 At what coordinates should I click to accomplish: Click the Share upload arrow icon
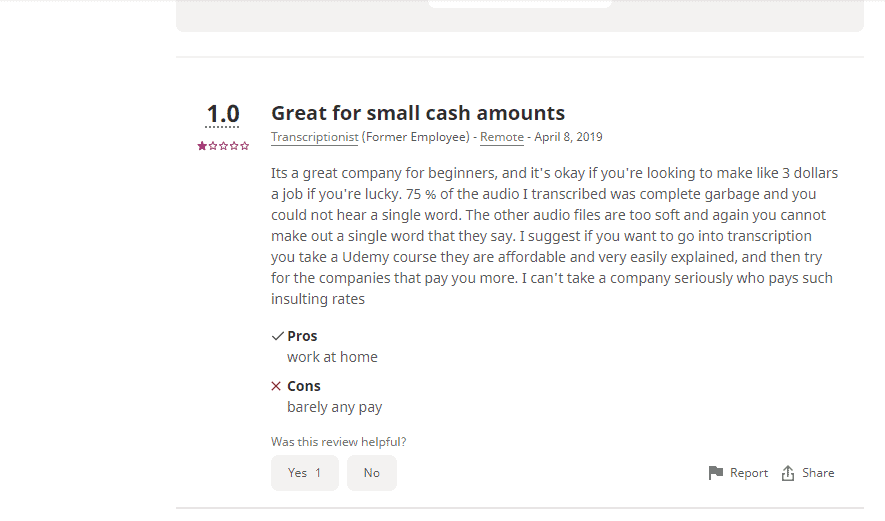(x=788, y=473)
